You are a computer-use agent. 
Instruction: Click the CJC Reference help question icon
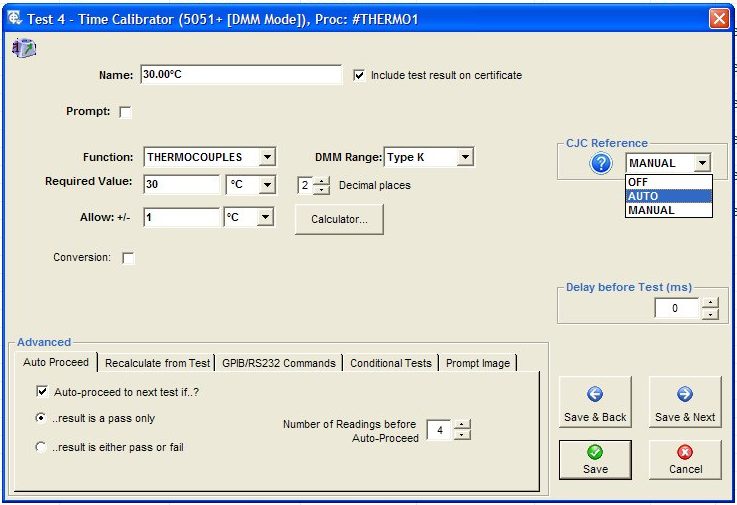point(601,163)
